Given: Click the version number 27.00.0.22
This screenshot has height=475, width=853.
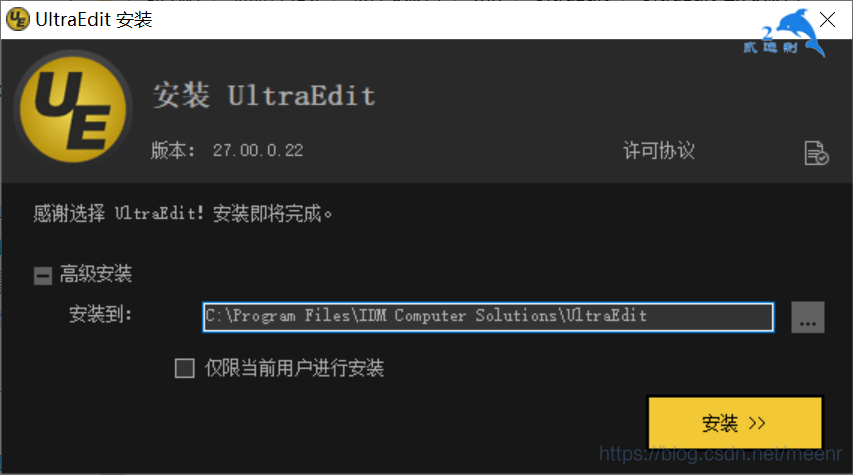Looking at the screenshot, I should [x=258, y=150].
